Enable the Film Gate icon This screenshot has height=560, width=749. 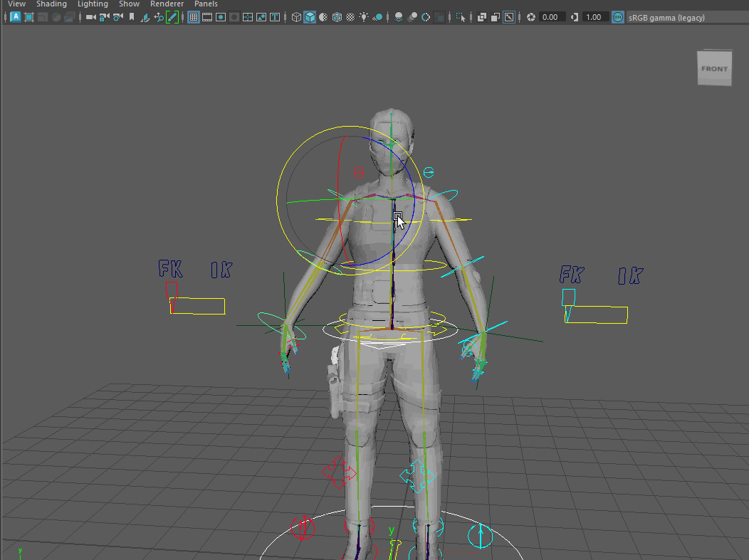click(207, 17)
